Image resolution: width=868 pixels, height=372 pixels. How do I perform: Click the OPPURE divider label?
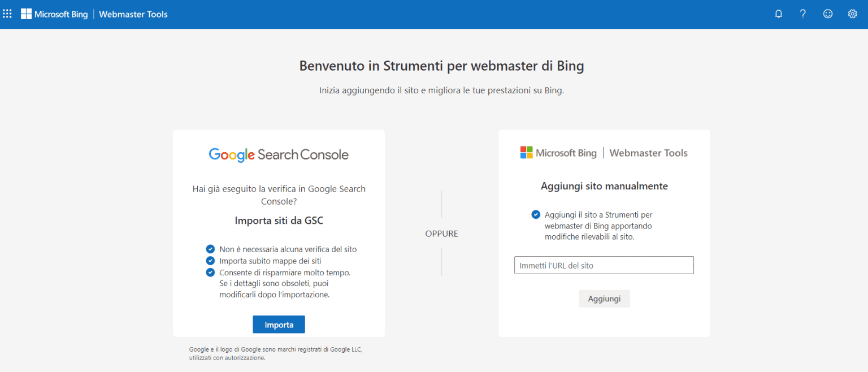coord(441,233)
